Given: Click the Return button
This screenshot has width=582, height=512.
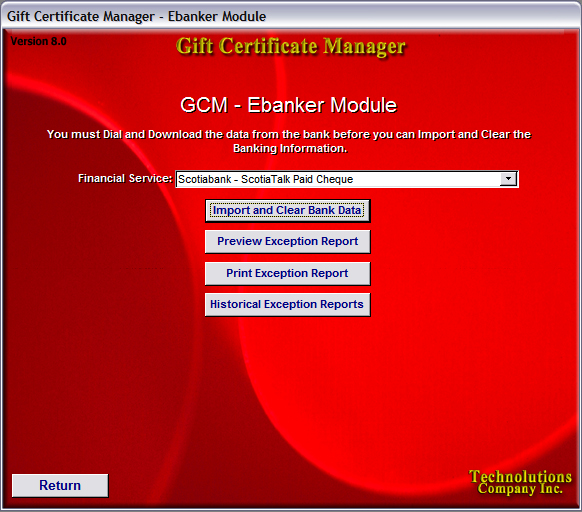Looking at the screenshot, I should (60, 485).
